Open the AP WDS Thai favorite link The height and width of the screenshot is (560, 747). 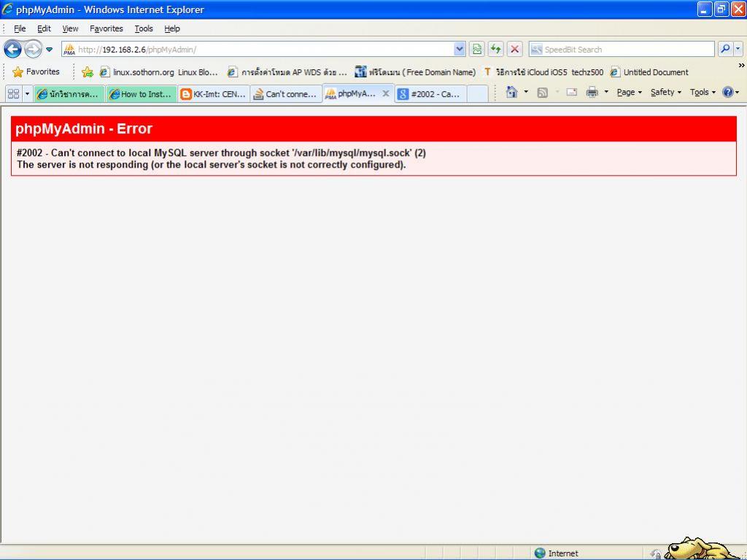click(287, 72)
